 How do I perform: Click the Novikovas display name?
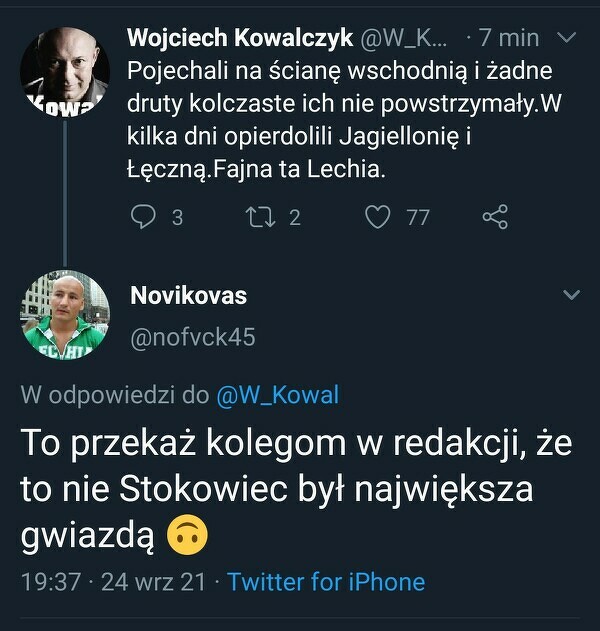point(188,296)
